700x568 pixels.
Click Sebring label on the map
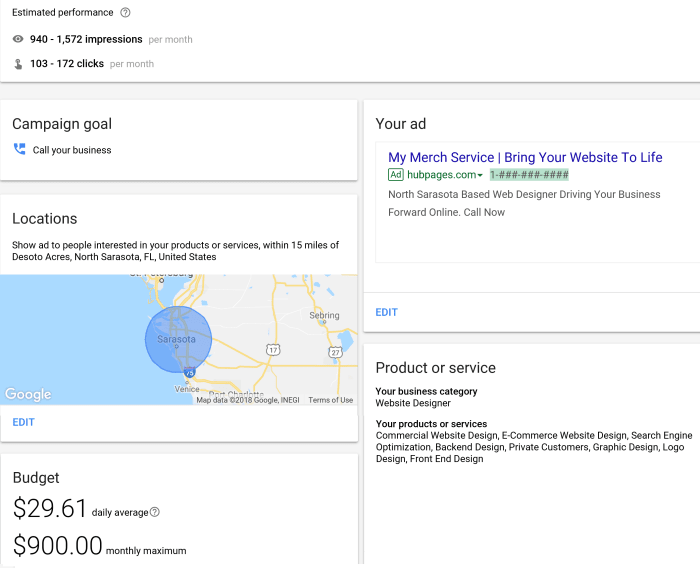tap(324, 315)
